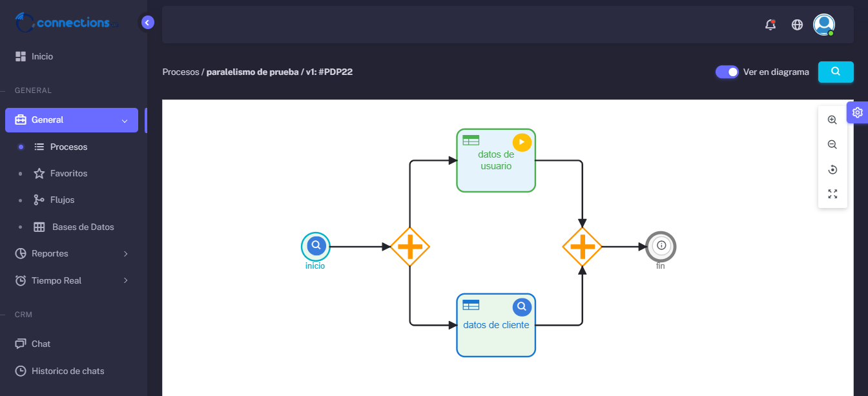Click the table icon in datos de cliente
This screenshot has height=396, width=868.
[x=471, y=305]
